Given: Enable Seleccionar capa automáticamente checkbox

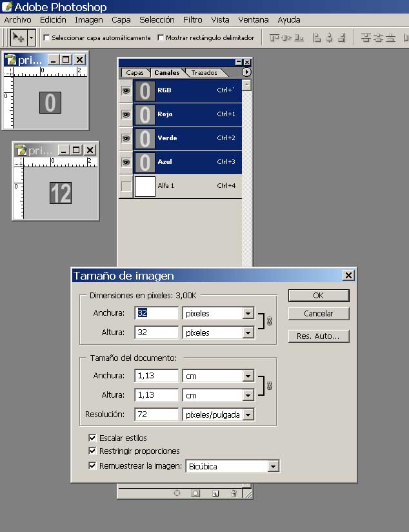Looking at the screenshot, I should [46, 38].
